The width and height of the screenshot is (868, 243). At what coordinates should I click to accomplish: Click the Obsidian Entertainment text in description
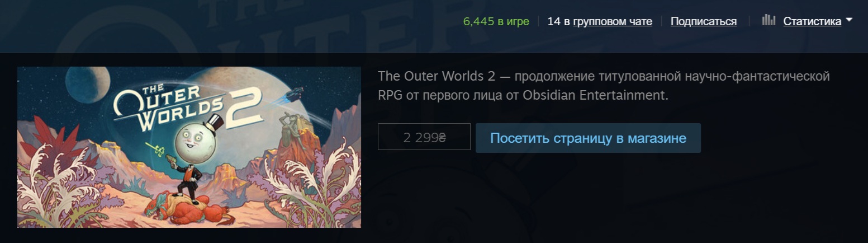595,95
